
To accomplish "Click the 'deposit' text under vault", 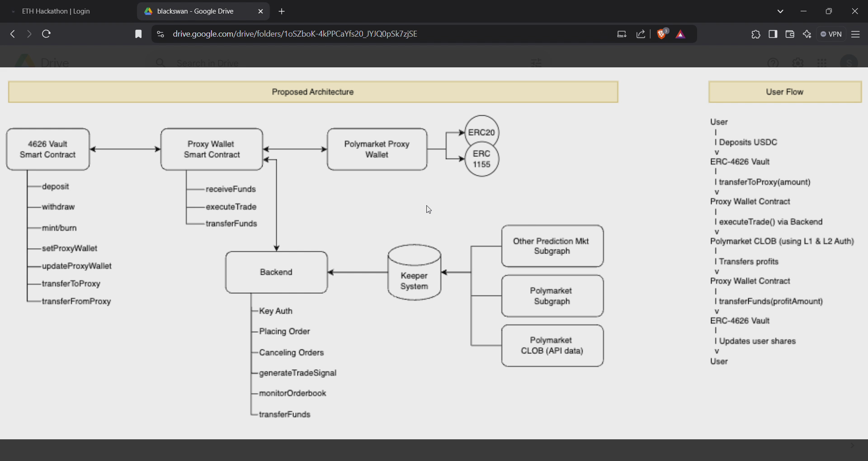I will (x=55, y=187).
